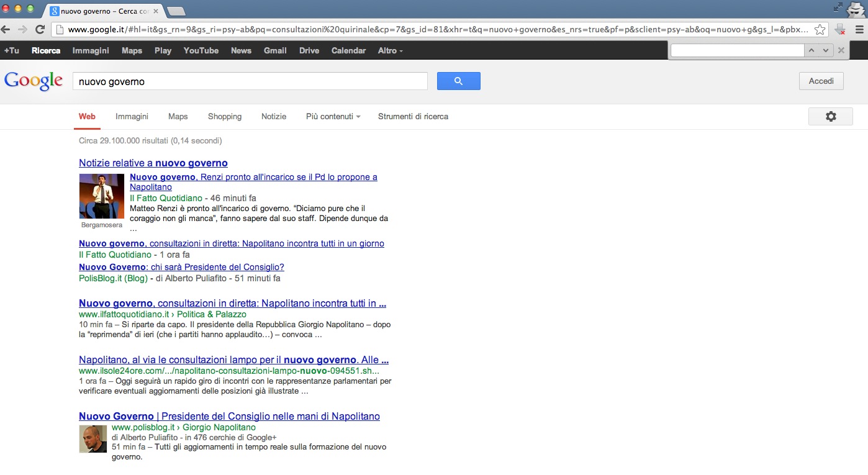Switch to Immagini results tab below search box
This screenshot has height=475, width=868.
pyautogui.click(x=132, y=117)
